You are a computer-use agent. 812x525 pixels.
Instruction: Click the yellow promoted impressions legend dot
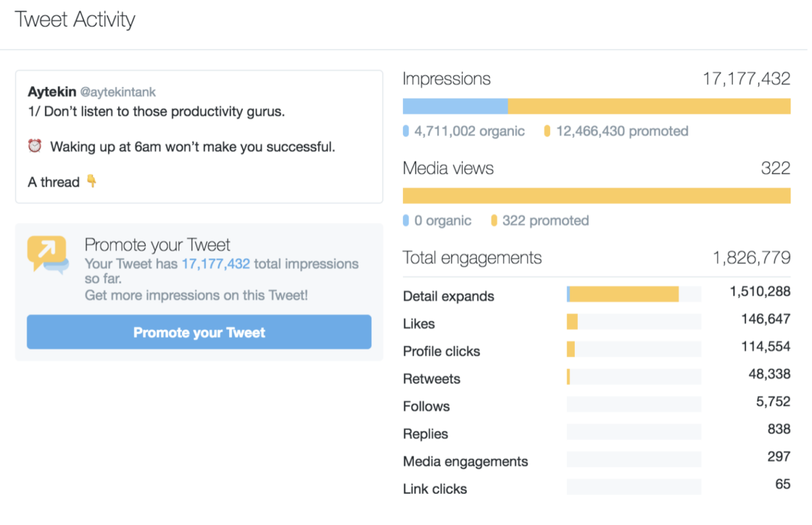click(547, 131)
